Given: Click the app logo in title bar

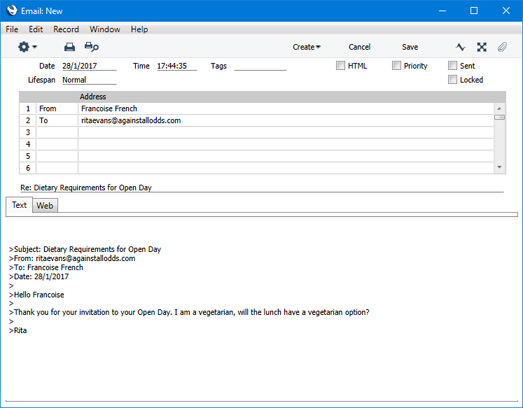Looking at the screenshot, I should (12, 11).
